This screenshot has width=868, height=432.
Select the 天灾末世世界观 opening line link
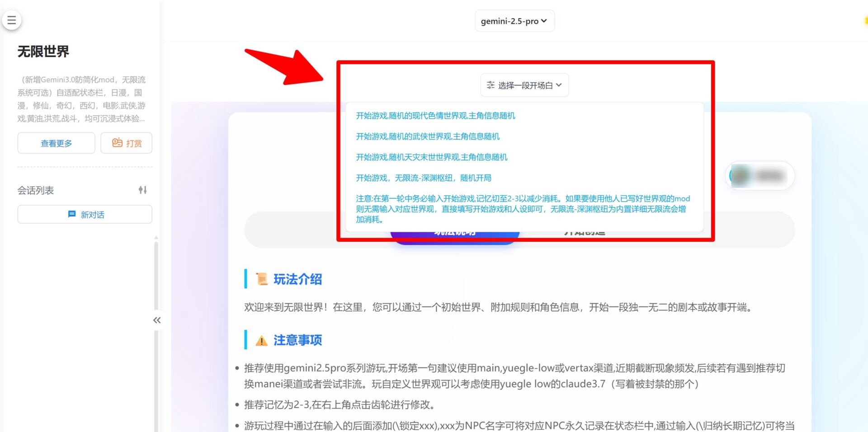[431, 157]
